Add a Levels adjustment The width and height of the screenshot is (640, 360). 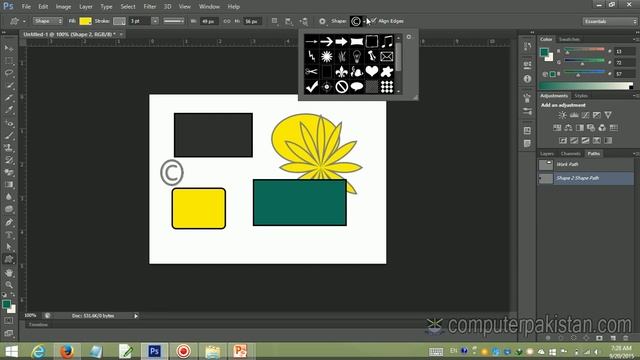click(574, 115)
